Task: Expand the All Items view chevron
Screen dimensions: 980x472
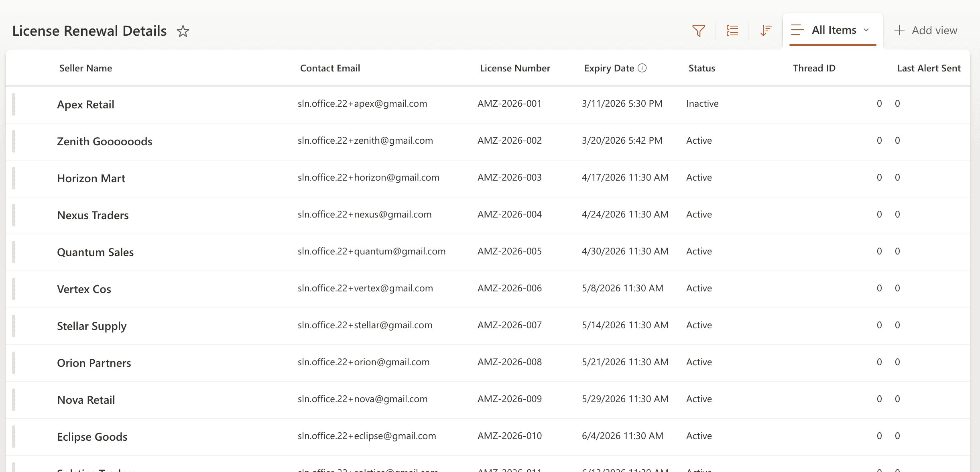Action: pyautogui.click(x=866, y=30)
